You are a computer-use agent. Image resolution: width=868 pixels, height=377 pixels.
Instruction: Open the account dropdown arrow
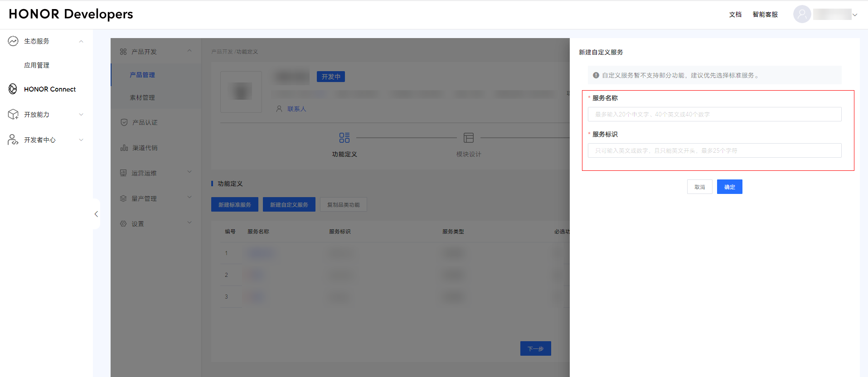pyautogui.click(x=855, y=15)
